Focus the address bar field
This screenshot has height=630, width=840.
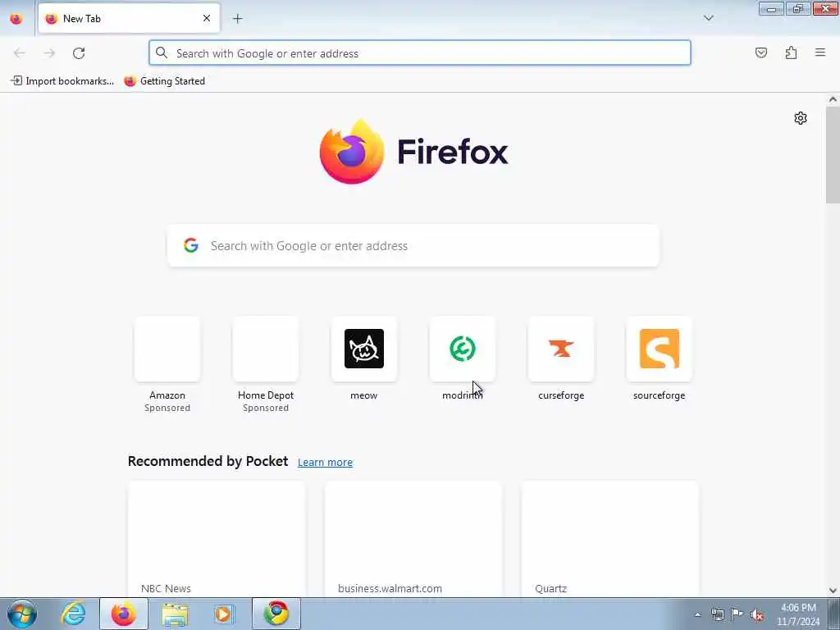coord(420,53)
